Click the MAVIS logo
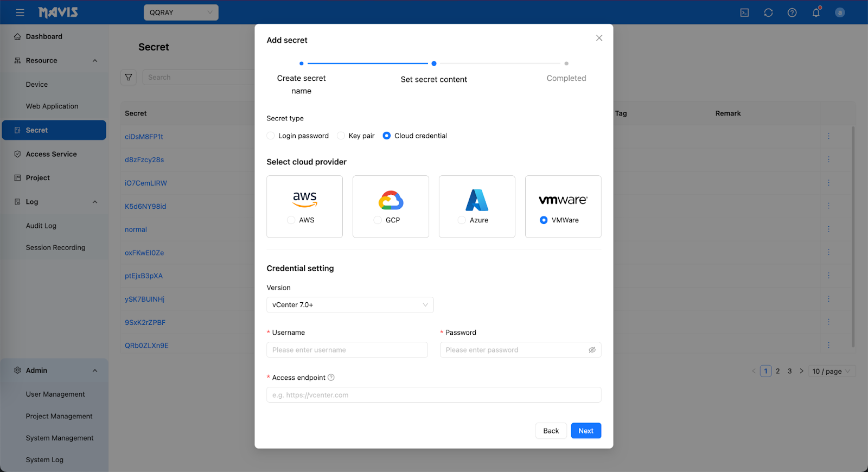 [58, 12]
